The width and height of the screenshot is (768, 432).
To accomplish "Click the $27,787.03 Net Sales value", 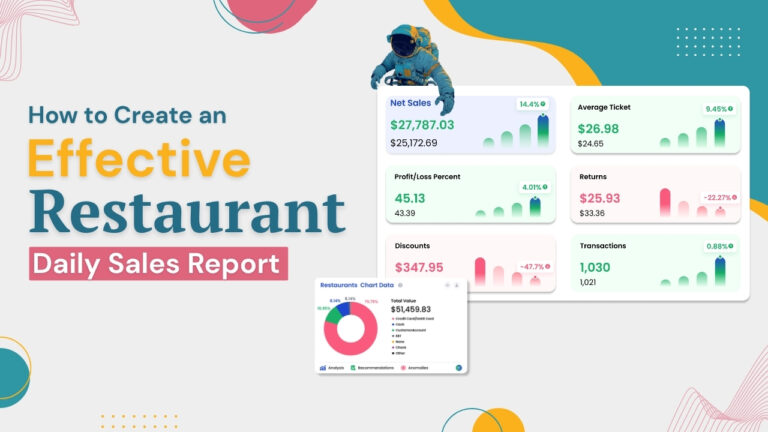I will [x=422, y=125].
